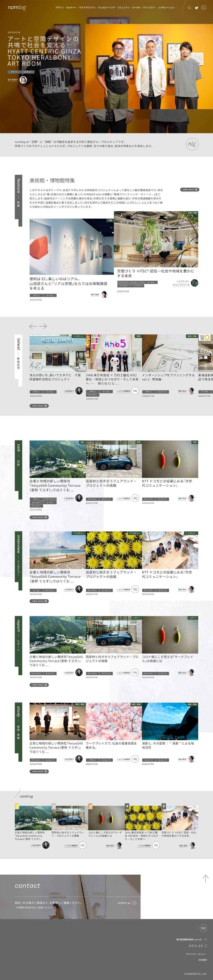Screen dimensions: 213x980
Task: Open the 空間づくり ×FSC 認証 feature thumbnail
Action: (x=156, y=239)
